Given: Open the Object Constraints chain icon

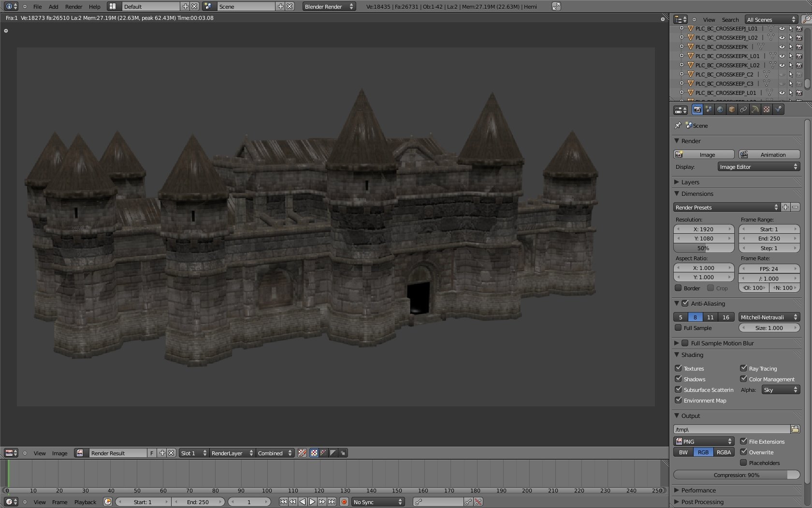Looking at the screenshot, I should point(743,110).
